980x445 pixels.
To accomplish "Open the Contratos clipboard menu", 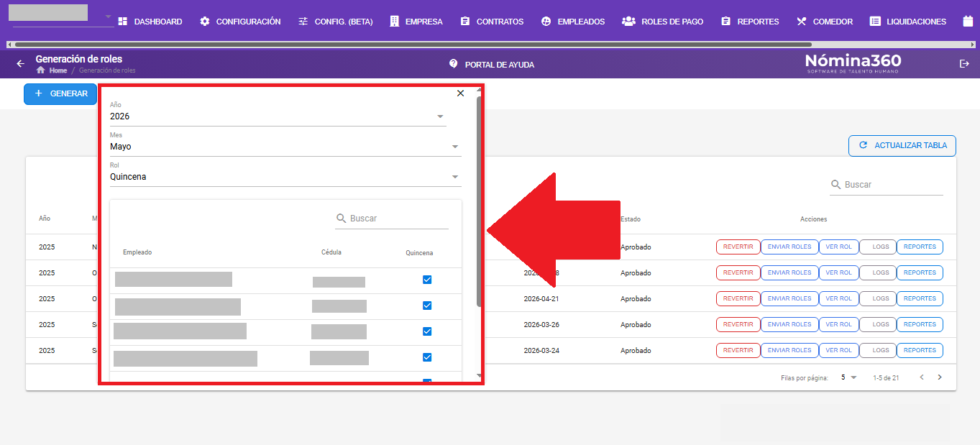I will (492, 22).
